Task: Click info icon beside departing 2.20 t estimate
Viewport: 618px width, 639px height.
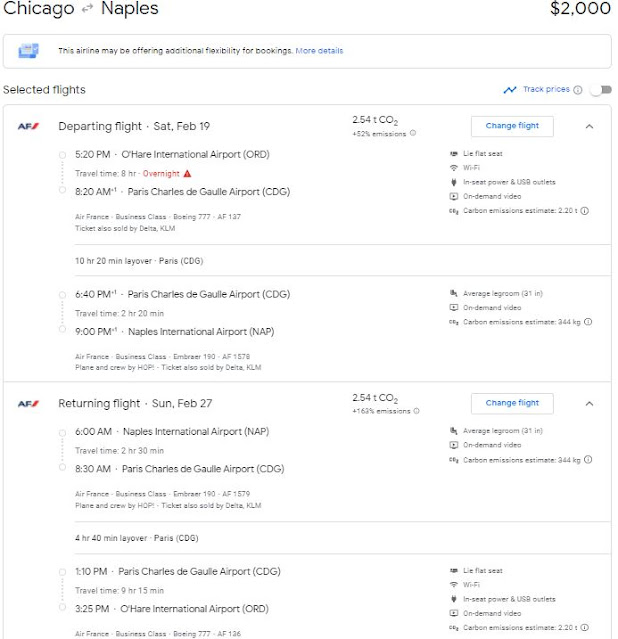Action: (x=585, y=211)
